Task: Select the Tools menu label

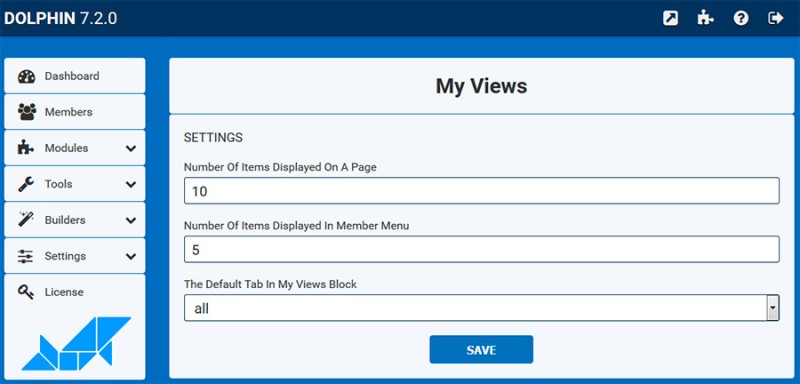Action: [x=58, y=184]
